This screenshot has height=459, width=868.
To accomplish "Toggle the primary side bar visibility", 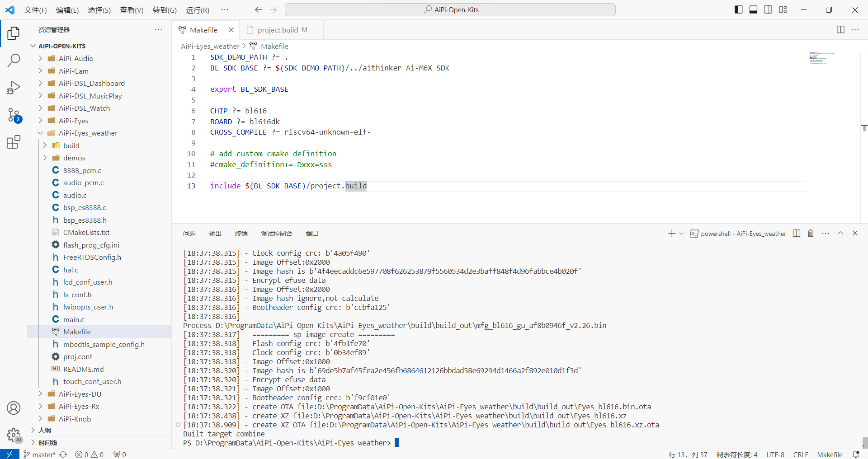I will pos(739,10).
